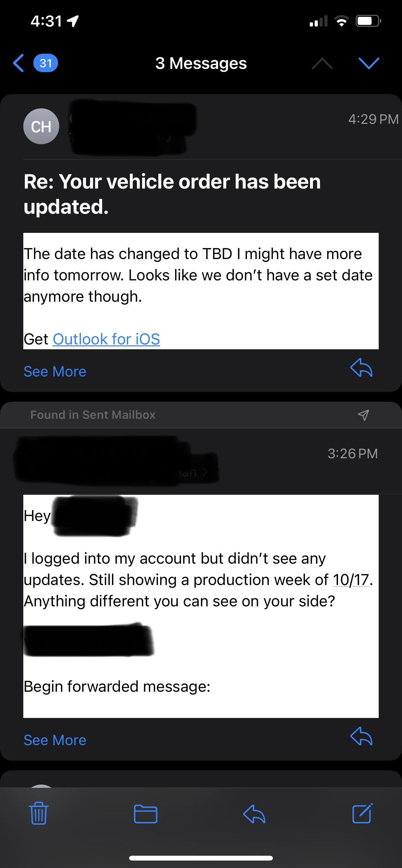Expand first email with See More
Viewport: 402px width, 868px height.
click(55, 371)
